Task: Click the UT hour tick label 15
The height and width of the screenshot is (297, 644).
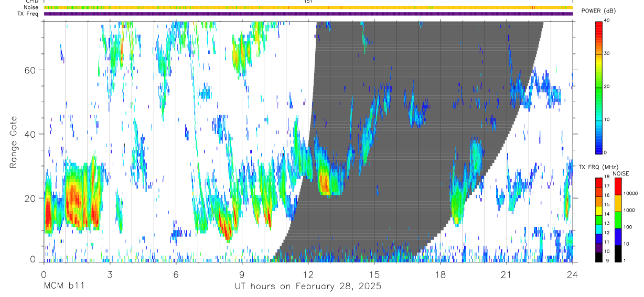Action: tap(374, 274)
